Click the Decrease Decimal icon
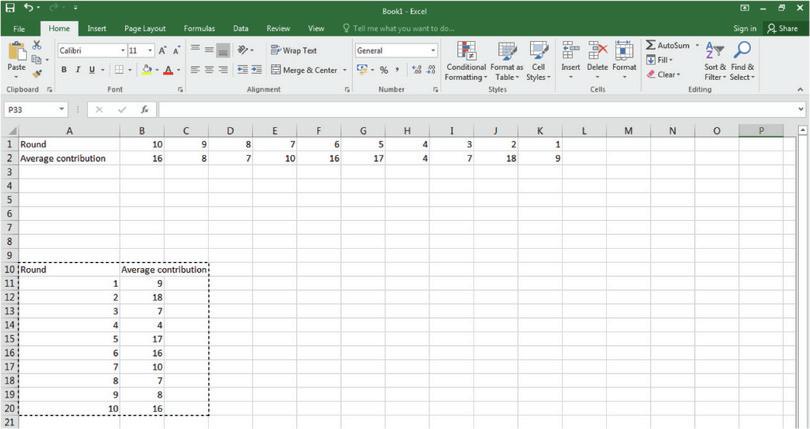810x429 pixels. point(431,70)
